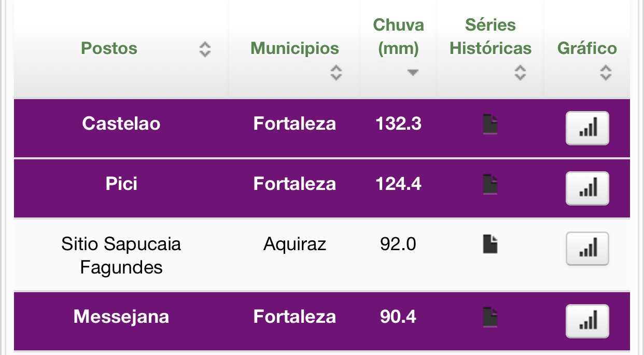The height and width of the screenshot is (355, 644).
Task: Select the Sitio Sapucaia Fagundes station name
Action: [121, 255]
